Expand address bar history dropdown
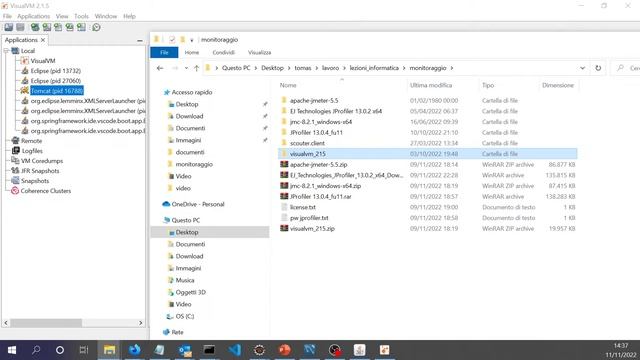This screenshot has height=360, width=640. [582, 68]
